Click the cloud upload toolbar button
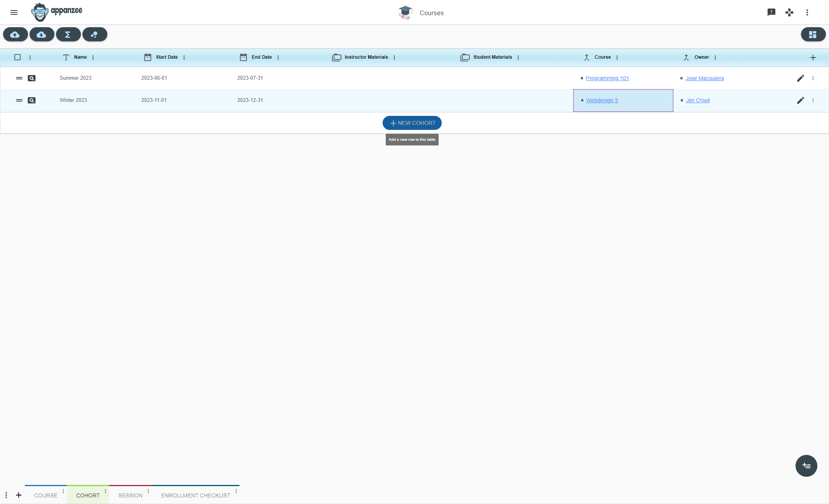Screen dimensions: 829x504 16,34
